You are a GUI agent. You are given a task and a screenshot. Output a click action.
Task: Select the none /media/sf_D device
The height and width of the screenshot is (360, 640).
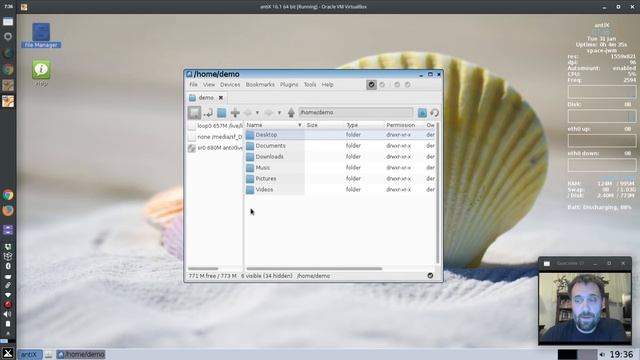click(215, 137)
